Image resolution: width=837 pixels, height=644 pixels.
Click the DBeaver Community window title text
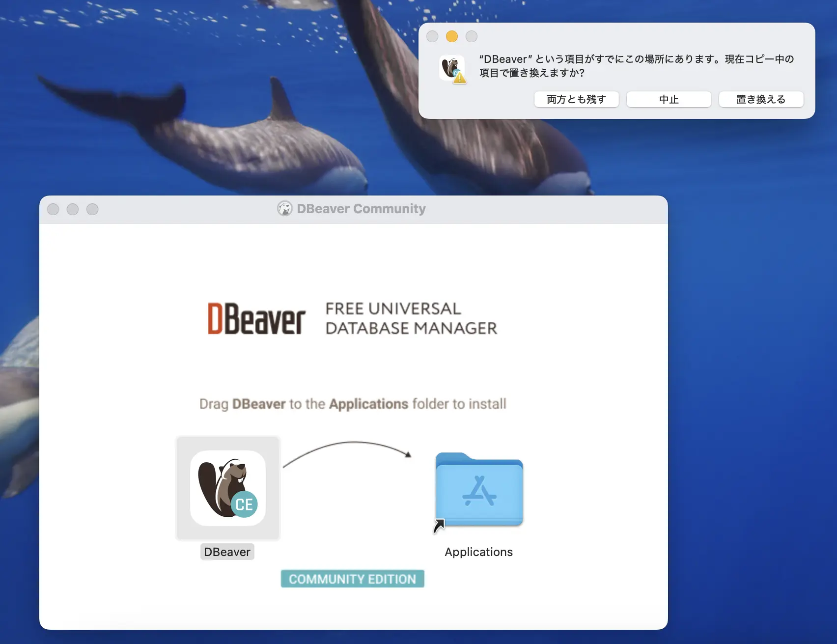tap(361, 209)
